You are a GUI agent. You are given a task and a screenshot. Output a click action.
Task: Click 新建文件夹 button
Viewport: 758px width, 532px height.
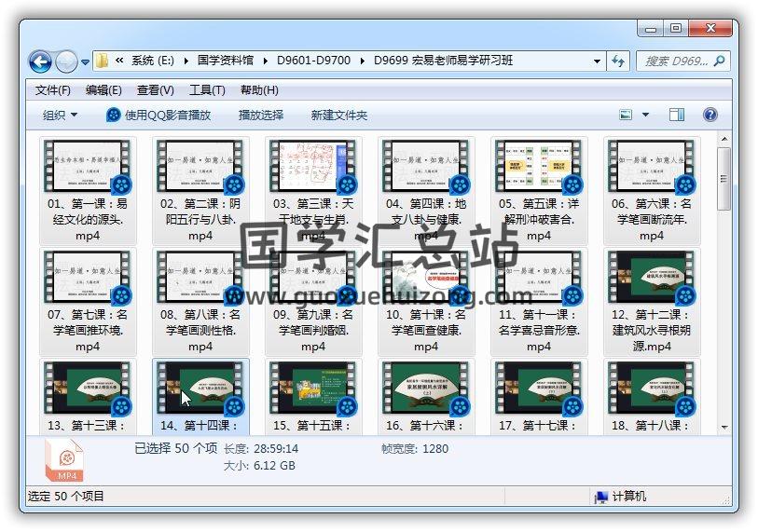339,115
